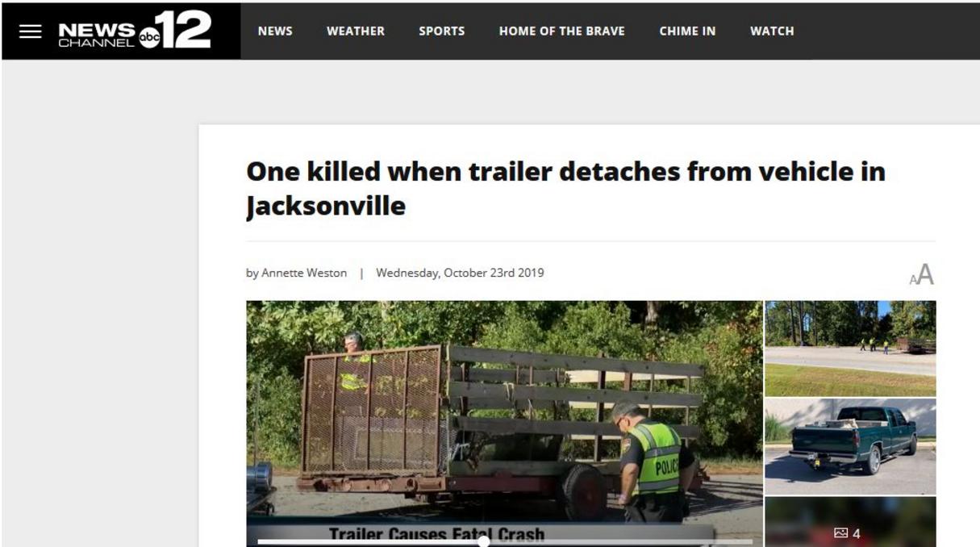Open the WATCH section
This screenshot has width=980, height=547.
point(772,31)
